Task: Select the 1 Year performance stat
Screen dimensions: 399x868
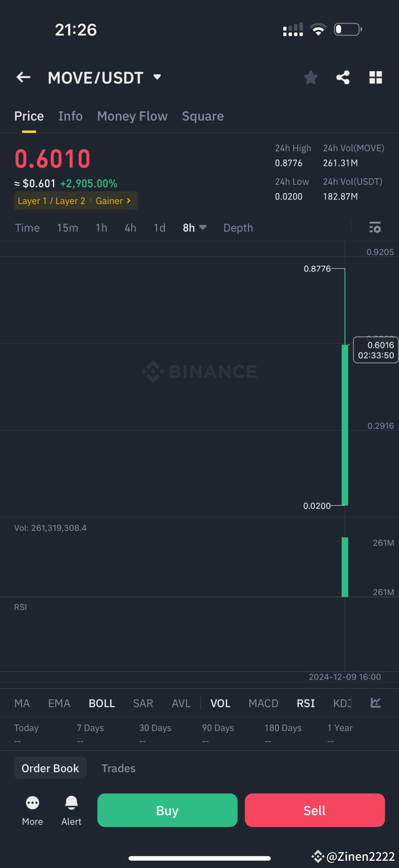Action: tap(340, 728)
